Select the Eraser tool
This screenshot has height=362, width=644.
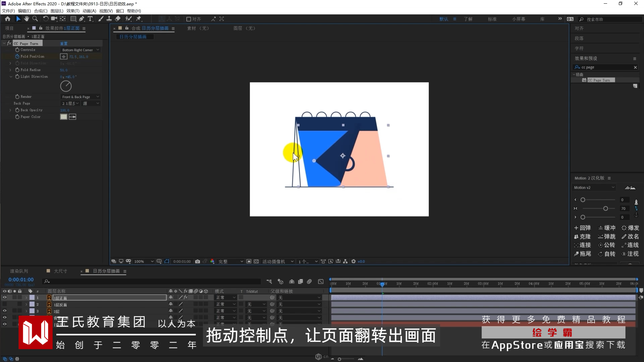click(118, 19)
